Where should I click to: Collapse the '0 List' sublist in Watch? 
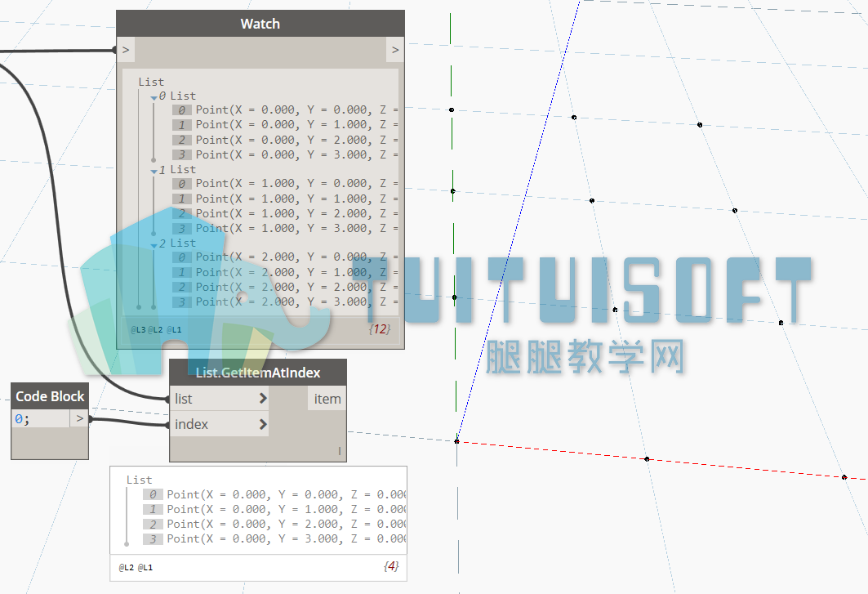(x=154, y=97)
